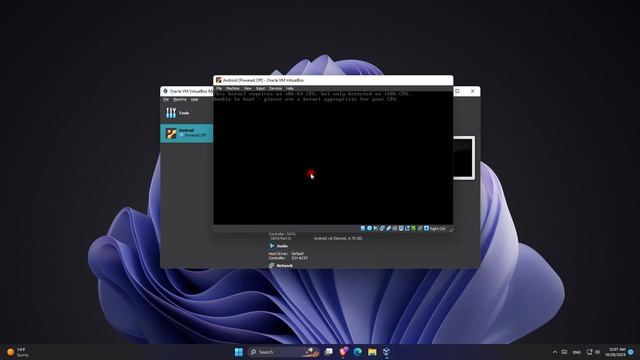The image size is (640, 360).
Task: Show hidden system tray icons
Action: [x=555, y=352]
